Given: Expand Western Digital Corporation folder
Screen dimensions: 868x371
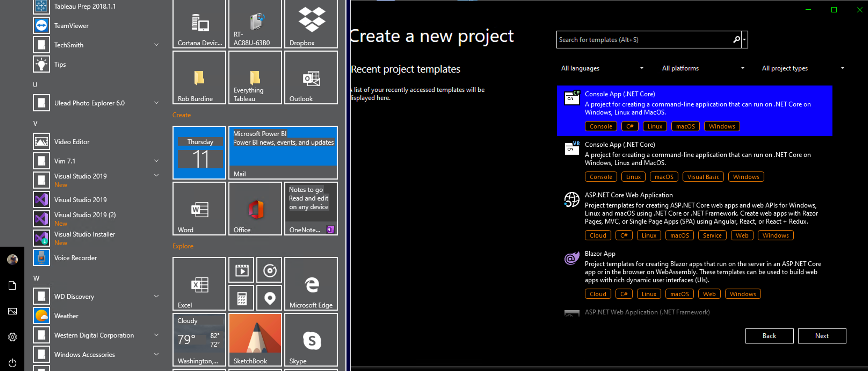Looking at the screenshot, I should coord(156,335).
